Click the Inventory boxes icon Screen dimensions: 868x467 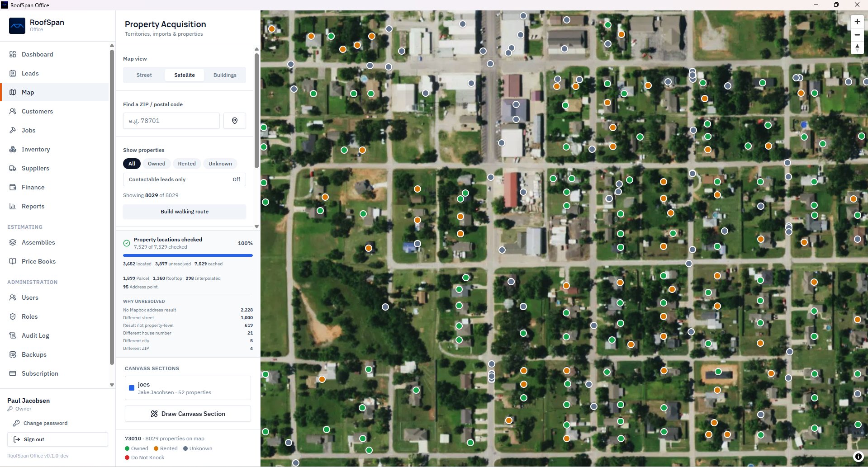[x=13, y=149]
